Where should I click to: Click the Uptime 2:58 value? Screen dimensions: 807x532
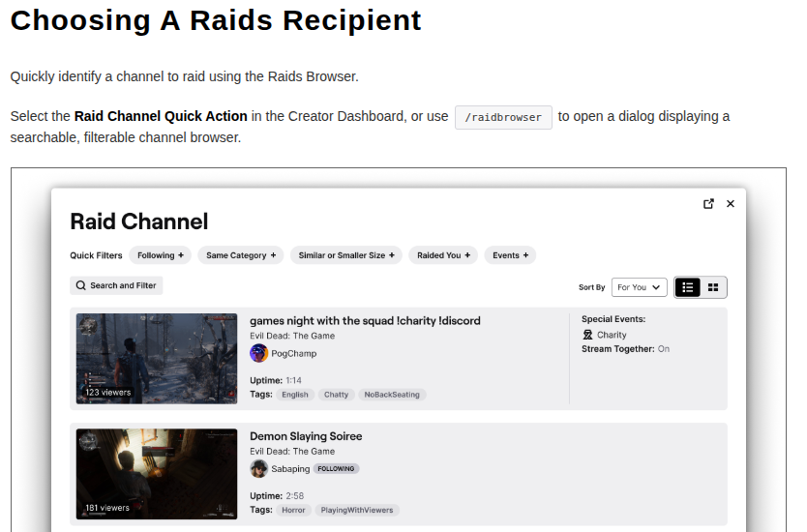295,496
